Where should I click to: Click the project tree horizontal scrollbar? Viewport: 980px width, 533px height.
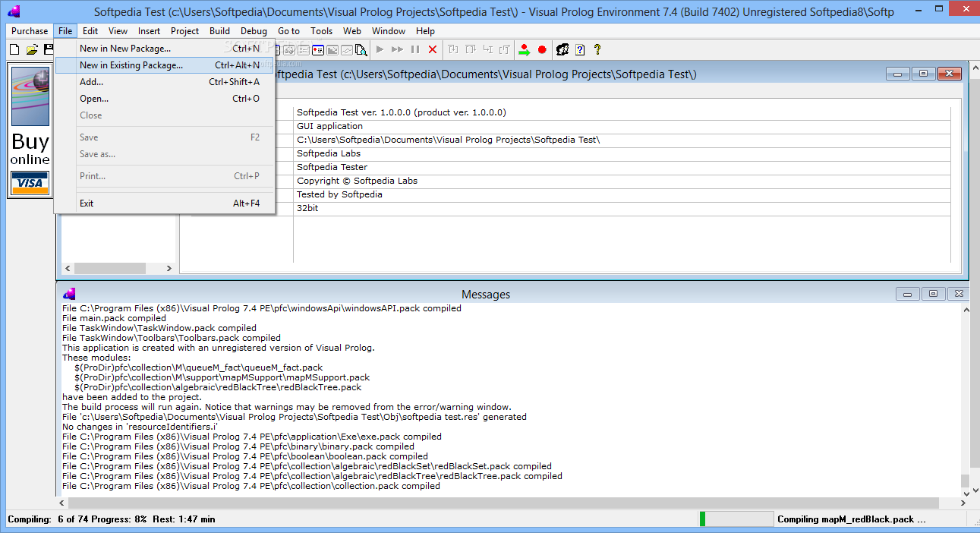tap(117, 269)
